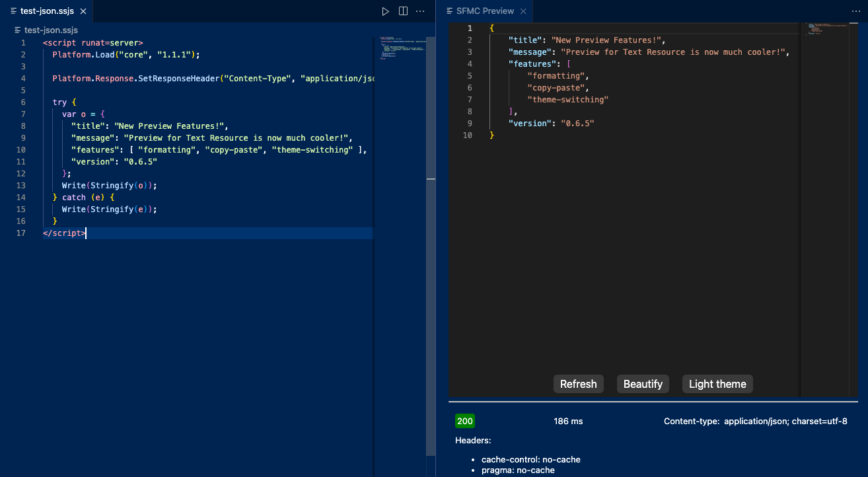Click the "title" line in left editor

coord(149,126)
